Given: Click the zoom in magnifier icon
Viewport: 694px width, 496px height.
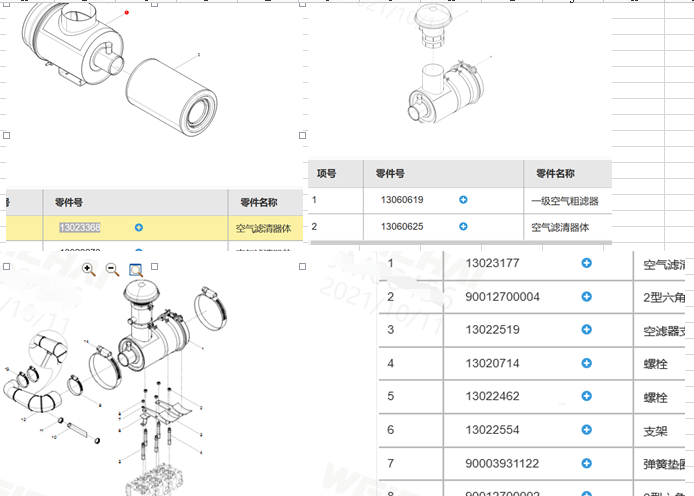Looking at the screenshot, I should [x=88, y=269].
